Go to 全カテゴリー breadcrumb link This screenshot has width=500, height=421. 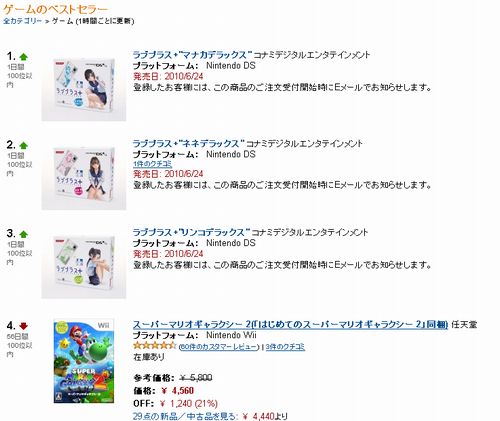(x=23, y=21)
